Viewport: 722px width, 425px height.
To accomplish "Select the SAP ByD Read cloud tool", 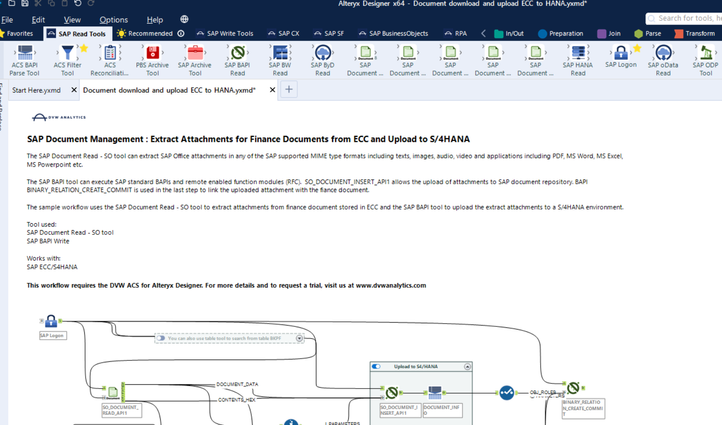I will pyautogui.click(x=322, y=60).
